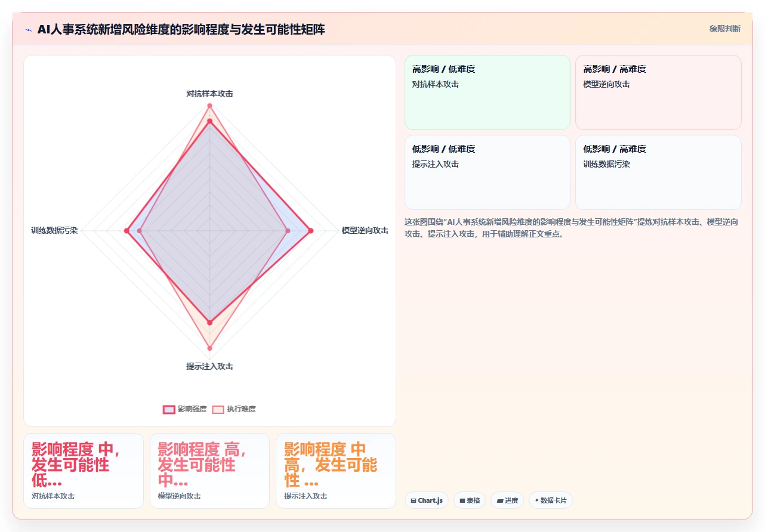
Task: Click the 进度 tag chip
Action: tap(507, 500)
